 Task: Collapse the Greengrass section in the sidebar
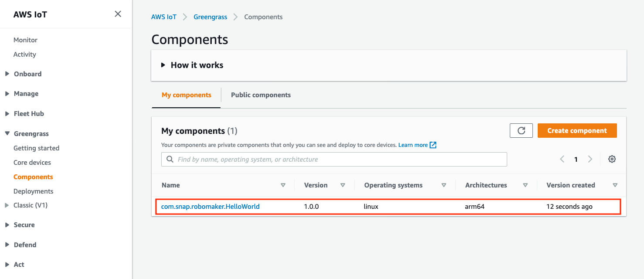7,133
